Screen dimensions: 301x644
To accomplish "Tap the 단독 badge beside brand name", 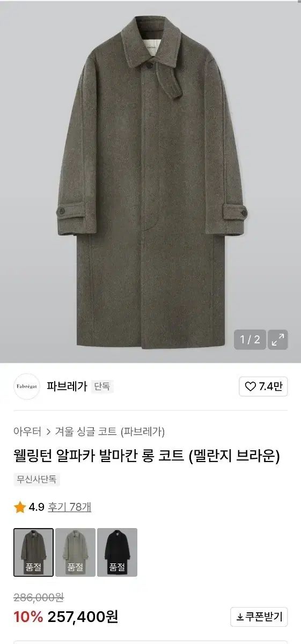I will pyautogui.click(x=102, y=386).
